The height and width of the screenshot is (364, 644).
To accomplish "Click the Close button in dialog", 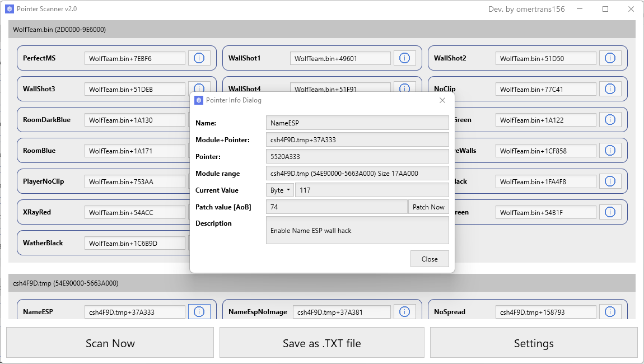I will tap(430, 259).
